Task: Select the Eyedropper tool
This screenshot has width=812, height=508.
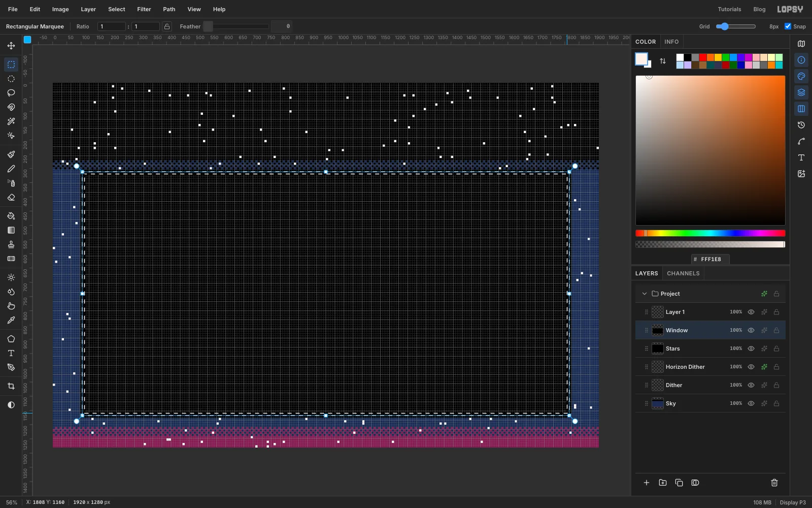Action: click(x=11, y=320)
